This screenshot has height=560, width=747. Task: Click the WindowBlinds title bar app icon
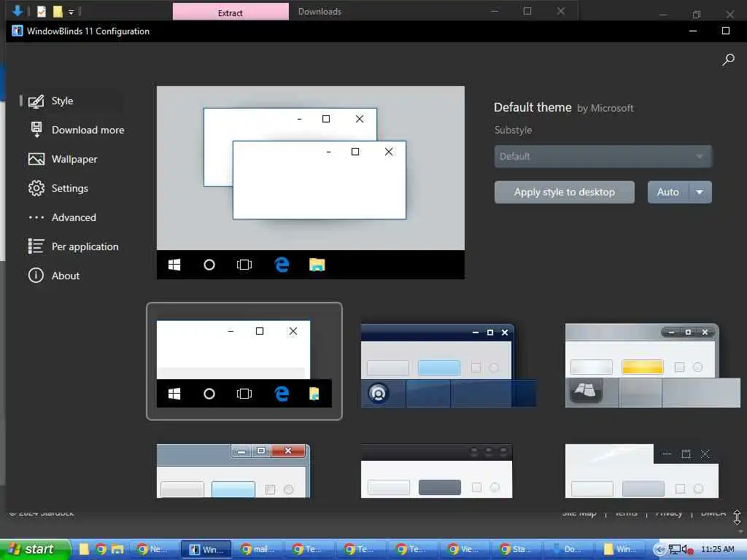(x=18, y=31)
